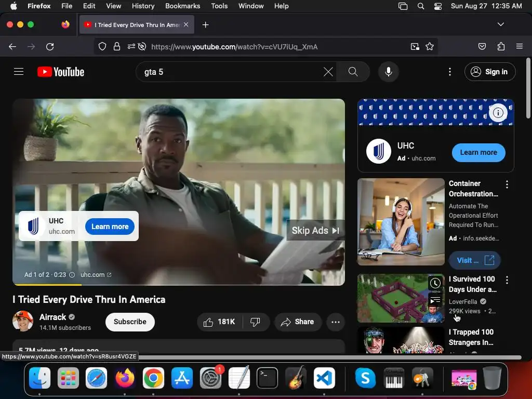Dislike the video with thumbs down
This screenshot has height=399, width=532.
click(255, 322)
